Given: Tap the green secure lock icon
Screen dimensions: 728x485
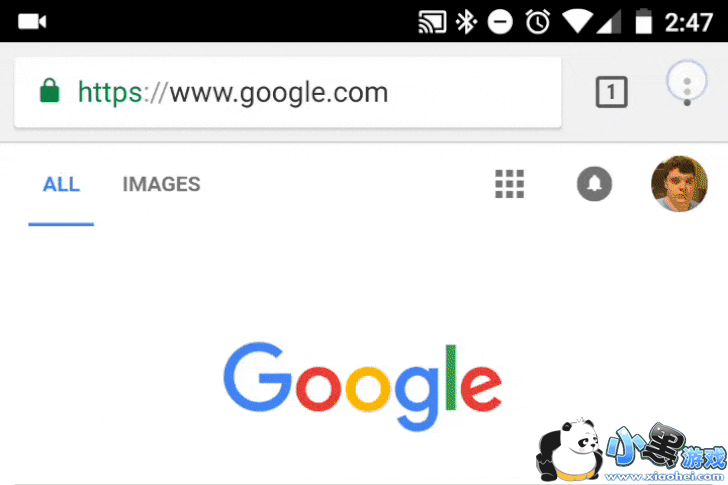Looking at the screenshot, I should pos(50,90).
